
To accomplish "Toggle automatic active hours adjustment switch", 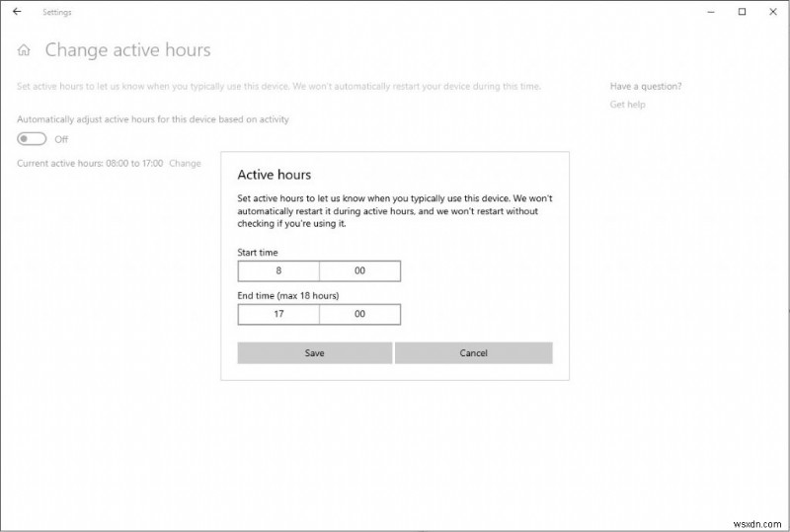I will coord(32,138).
